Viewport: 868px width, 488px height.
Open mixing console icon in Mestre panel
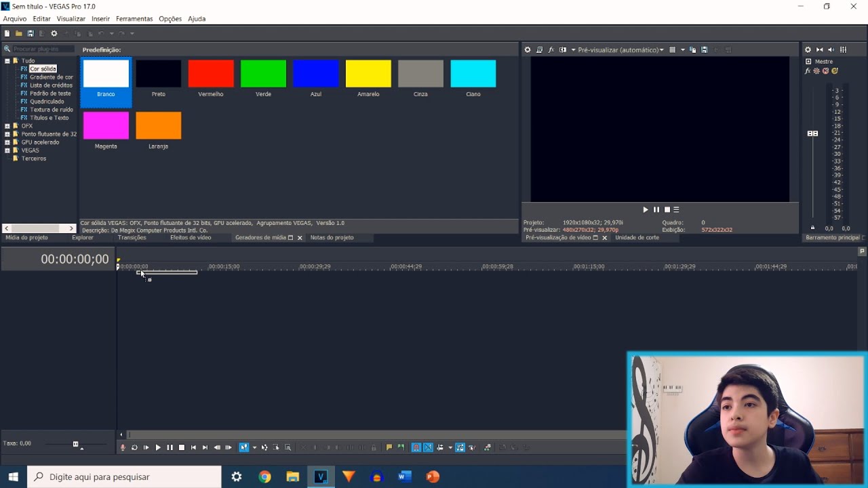[x=844, y=49]
